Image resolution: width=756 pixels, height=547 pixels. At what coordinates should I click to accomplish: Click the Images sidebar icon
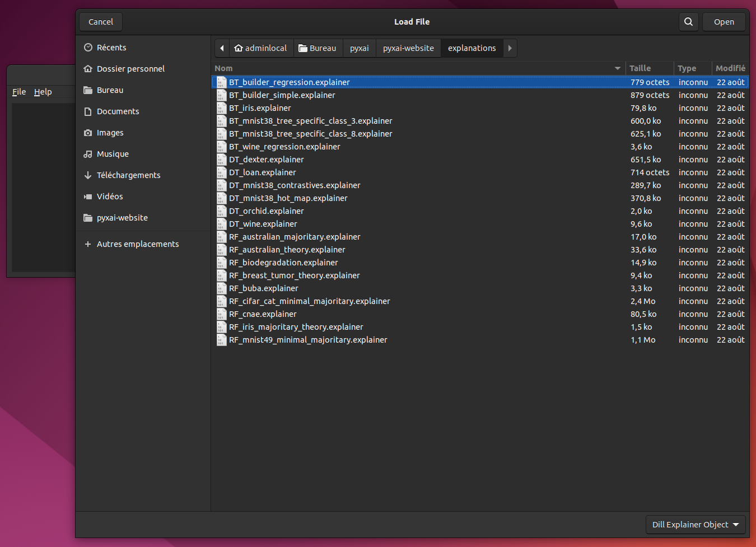tap(88, 132)
